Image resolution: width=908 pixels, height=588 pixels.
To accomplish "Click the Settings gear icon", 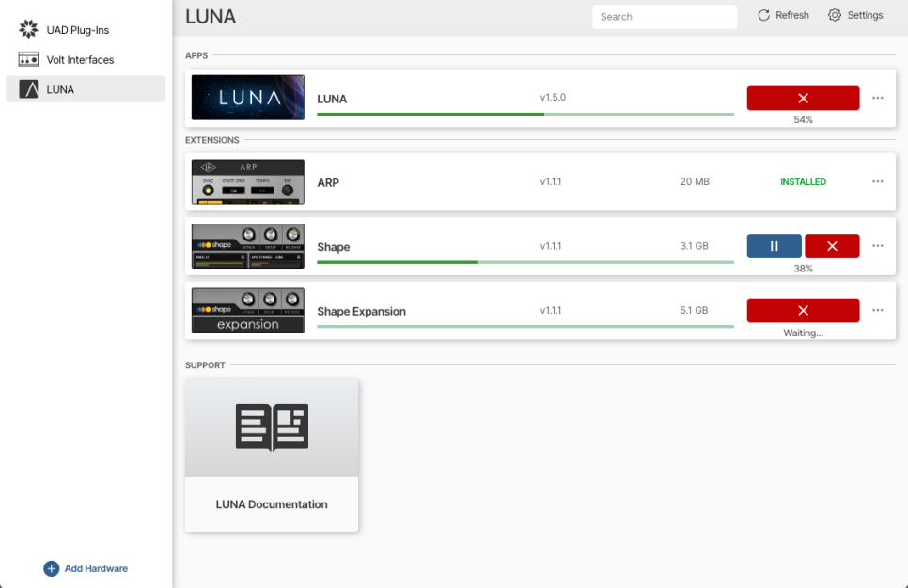I will pos(834,15).
